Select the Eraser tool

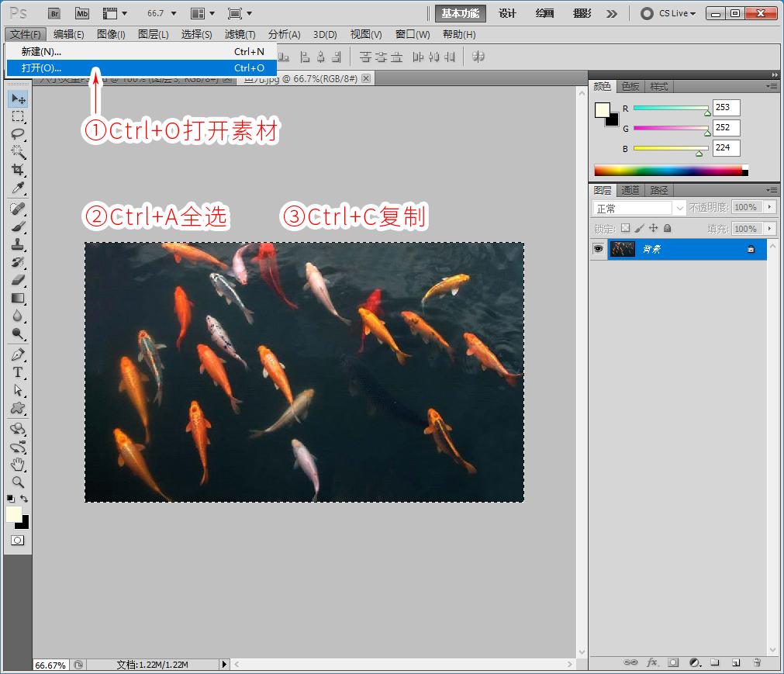(18, 280)
